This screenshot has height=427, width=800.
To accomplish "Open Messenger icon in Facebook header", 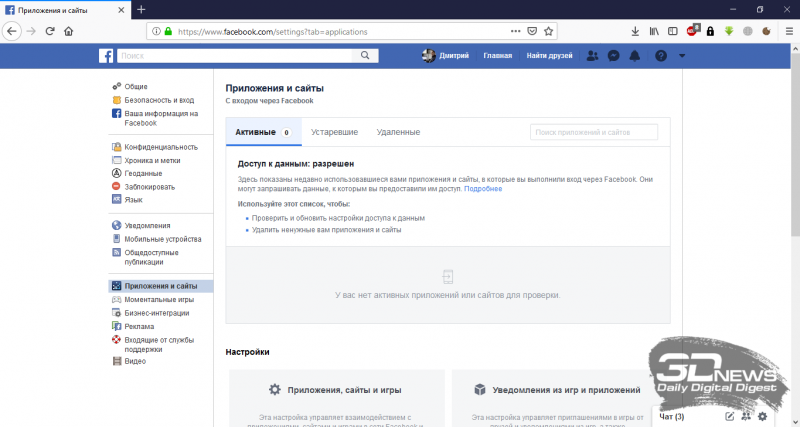I will [614, 56].
